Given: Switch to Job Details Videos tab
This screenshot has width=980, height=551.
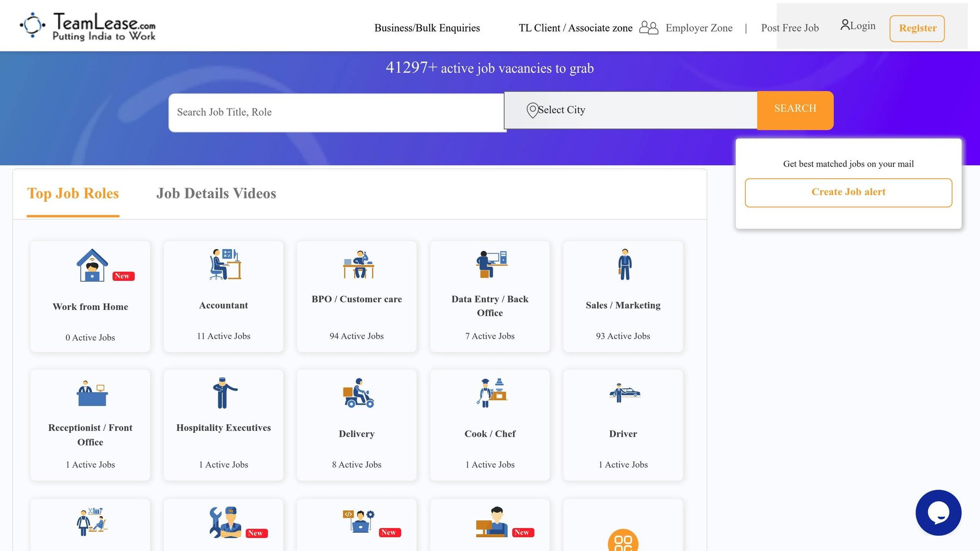Looking at the screenshot, I should 216,193.
